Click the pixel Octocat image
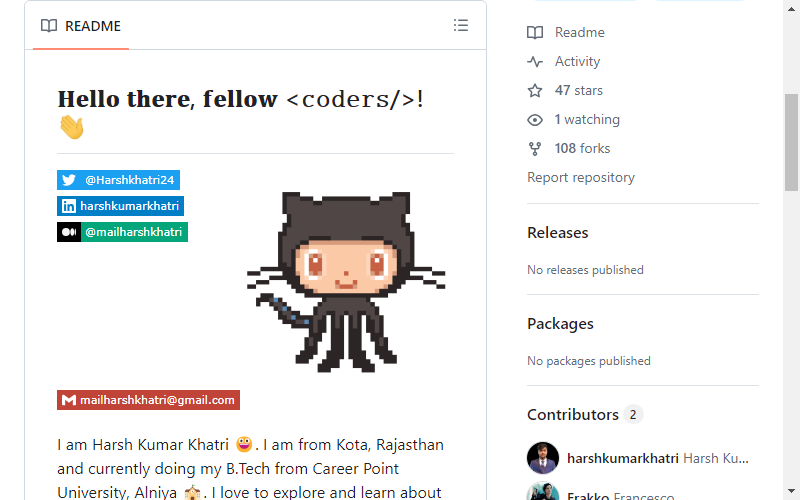Screen dimensions: 800x500 point(346,282)
